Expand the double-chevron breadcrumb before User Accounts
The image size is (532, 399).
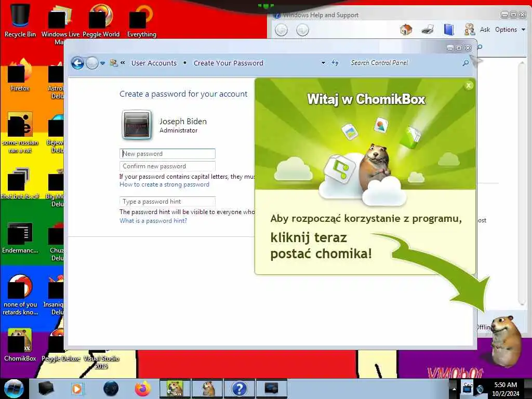[x=123, y=63]
